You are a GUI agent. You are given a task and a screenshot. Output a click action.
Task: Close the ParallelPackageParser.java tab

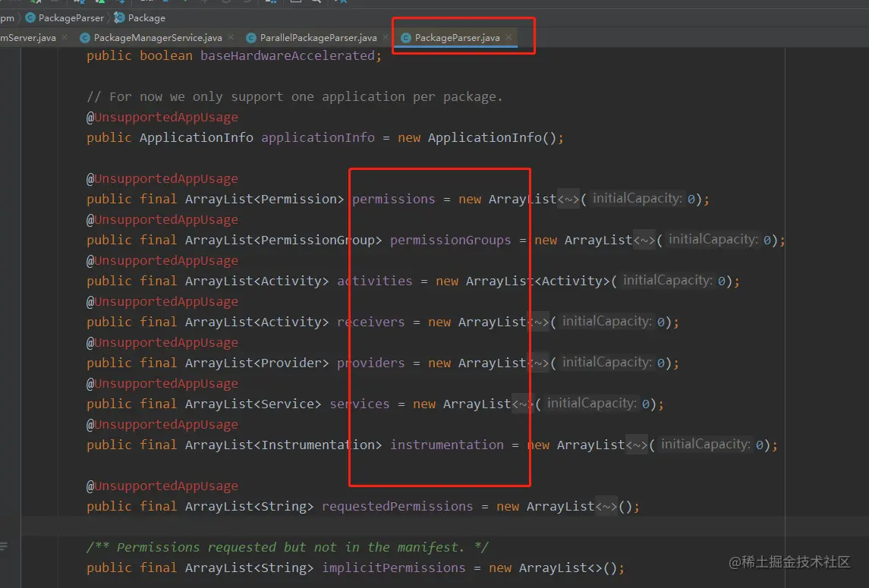tap(386, 37)
